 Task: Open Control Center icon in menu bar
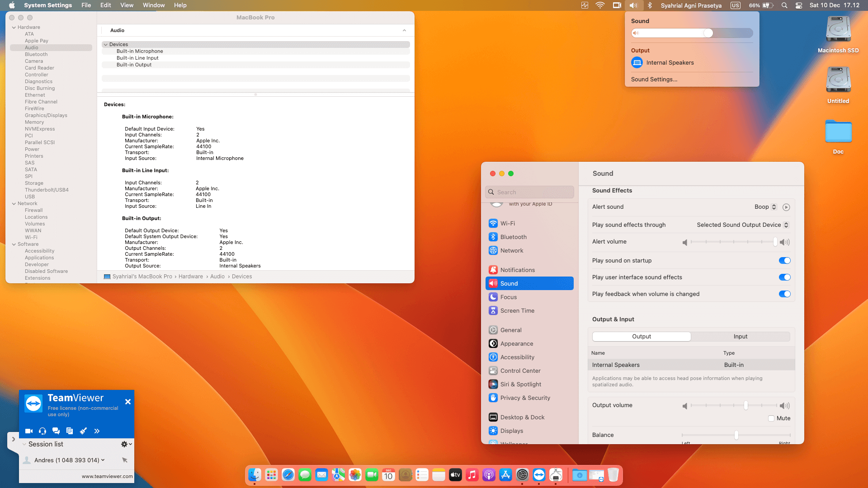pyautogui.click(x=799, y=5)
